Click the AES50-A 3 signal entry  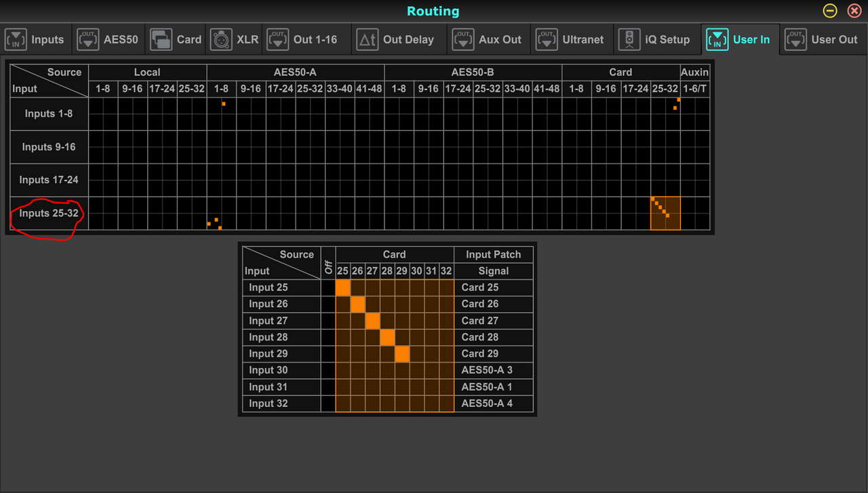click(494, 370)
